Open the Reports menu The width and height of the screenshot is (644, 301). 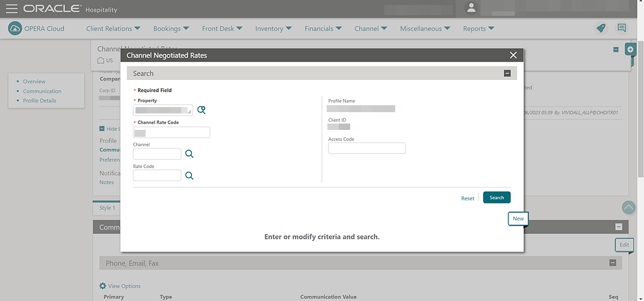(478, 29)
